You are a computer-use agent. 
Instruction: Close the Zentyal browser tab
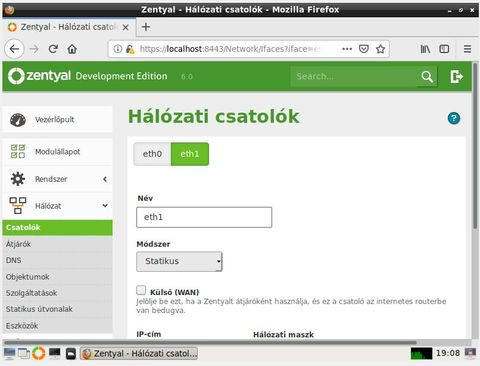(x=126, y=27)
